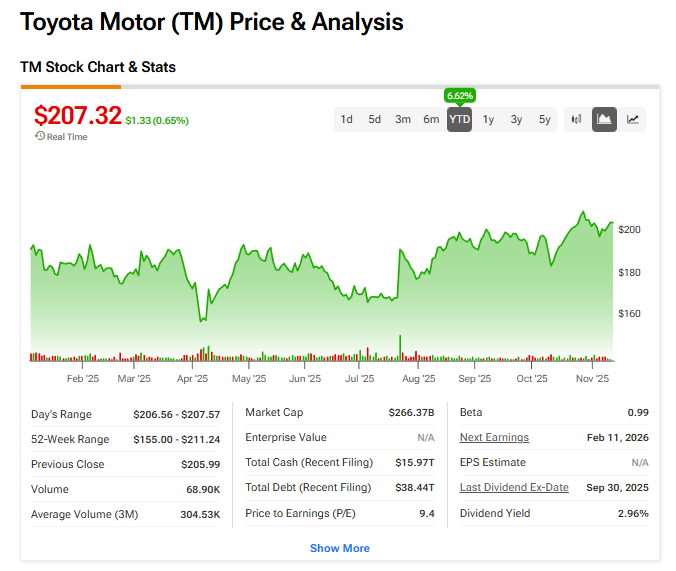The image size is (676, 571).
Task: Select the area chart type icon
Action: tap(604, 119)
